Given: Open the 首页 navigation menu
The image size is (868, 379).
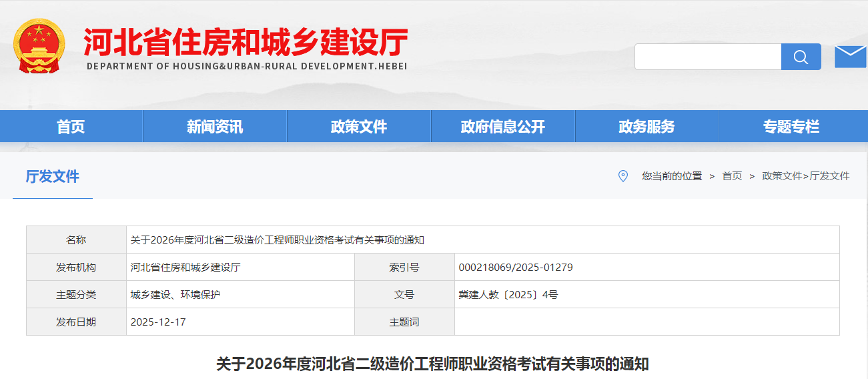Looking at the screenshot, I should pos(71,127).
